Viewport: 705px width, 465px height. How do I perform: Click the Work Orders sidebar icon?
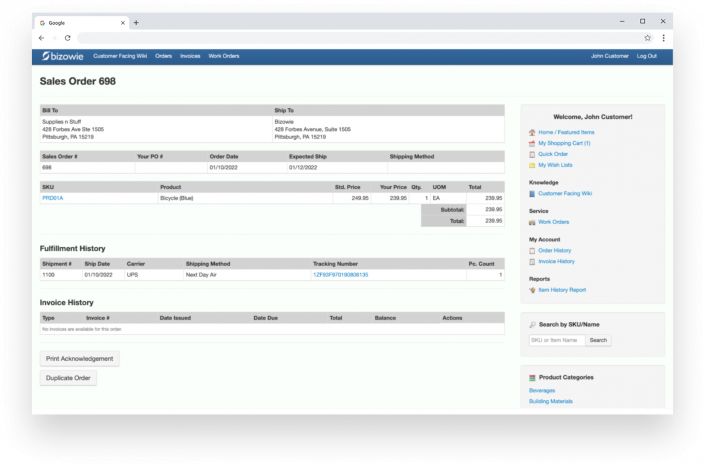point(532,222)
